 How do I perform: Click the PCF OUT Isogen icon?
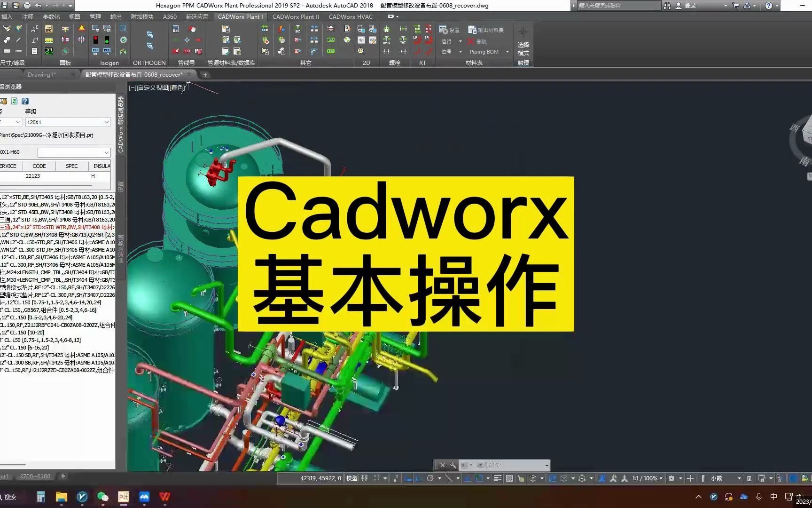(95, 51)
